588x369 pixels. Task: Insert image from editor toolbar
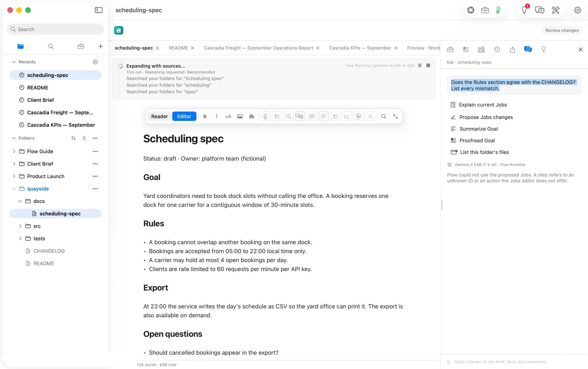point(240,116)
